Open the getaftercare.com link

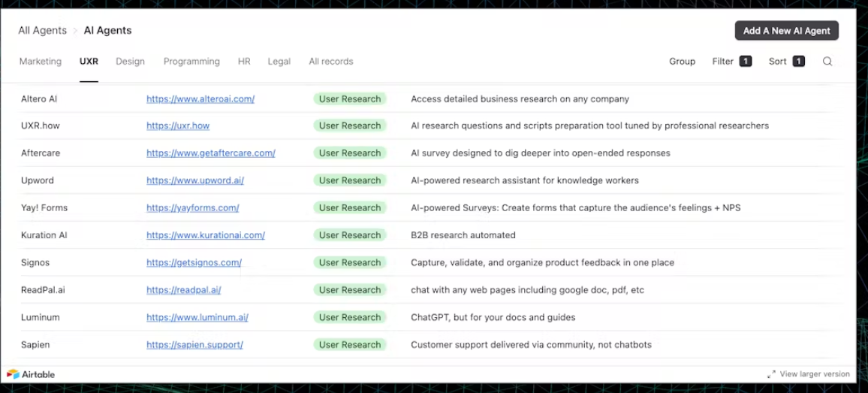click(x=211, y=153)
